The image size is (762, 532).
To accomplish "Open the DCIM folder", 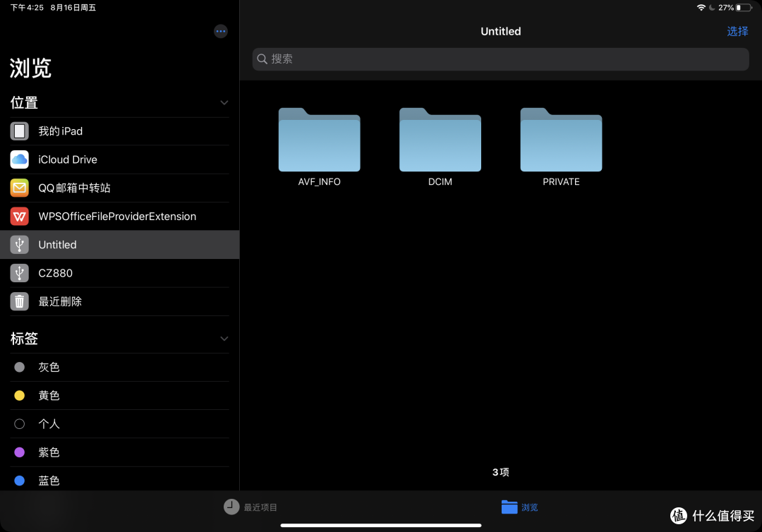I will click(440, 140).
